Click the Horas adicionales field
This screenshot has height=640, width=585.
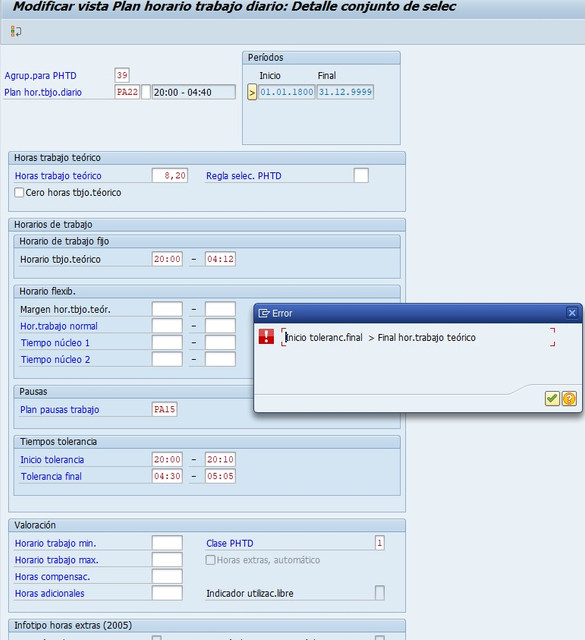pos(167,593)
